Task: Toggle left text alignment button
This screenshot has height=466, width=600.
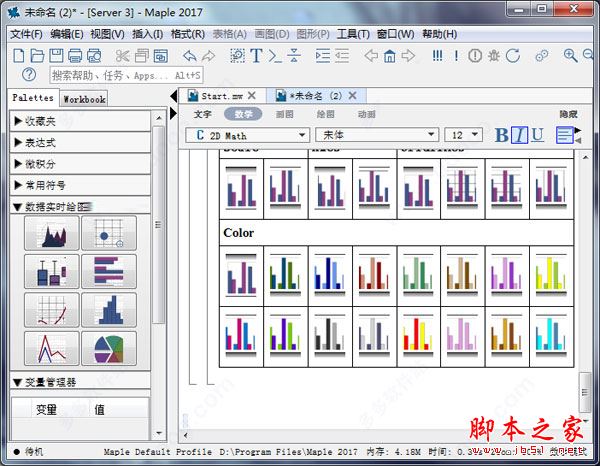Action: 564,135
